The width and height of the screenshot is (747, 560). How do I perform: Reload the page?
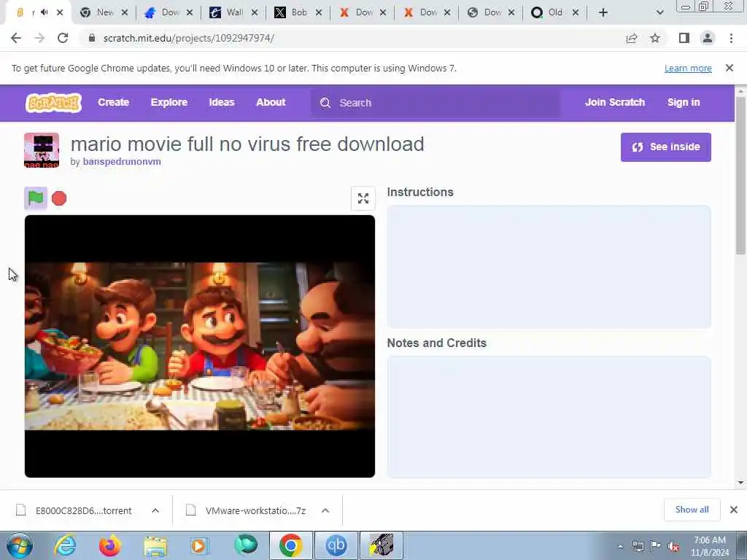point(63,38)
